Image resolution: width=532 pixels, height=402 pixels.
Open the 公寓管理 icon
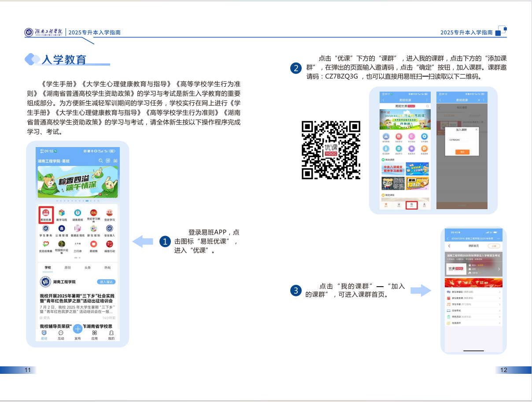62,229
